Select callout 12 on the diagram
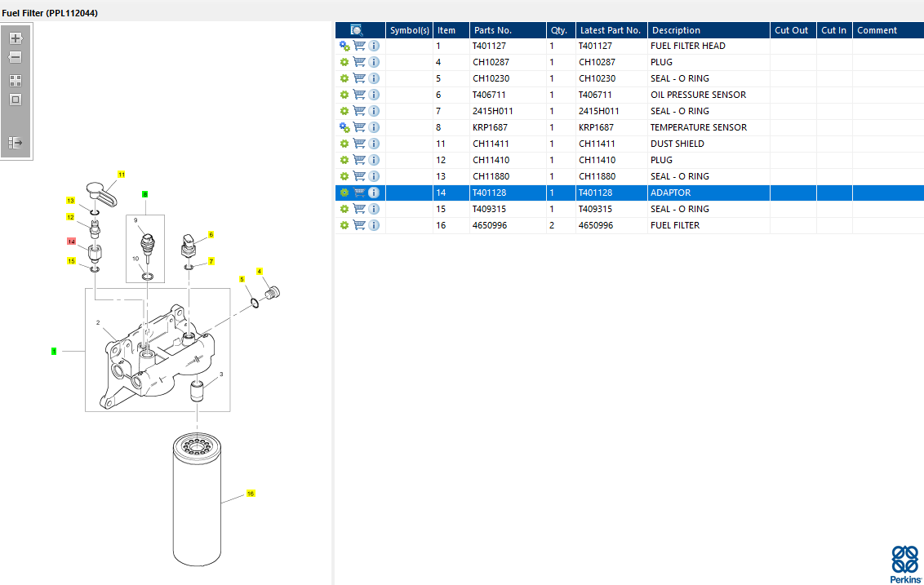Viewport: 924px width, 585px height. click(x=71, y=217)
